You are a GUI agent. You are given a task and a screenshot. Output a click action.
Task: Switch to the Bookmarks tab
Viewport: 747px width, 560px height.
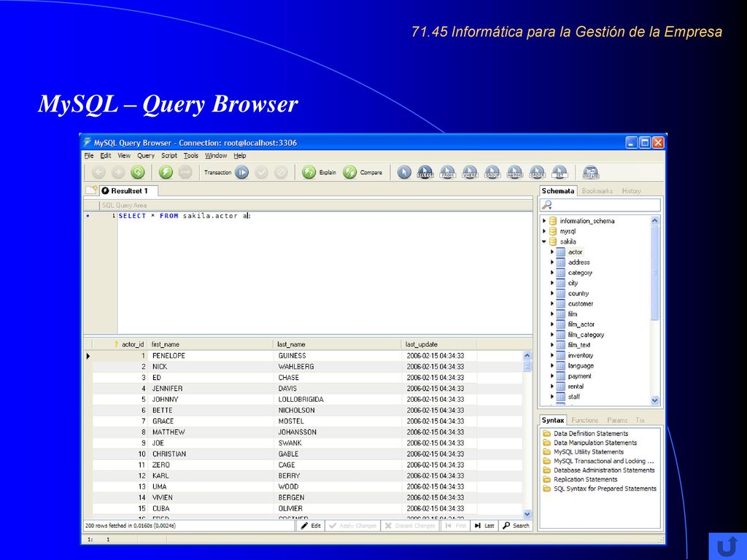(597, 191)
